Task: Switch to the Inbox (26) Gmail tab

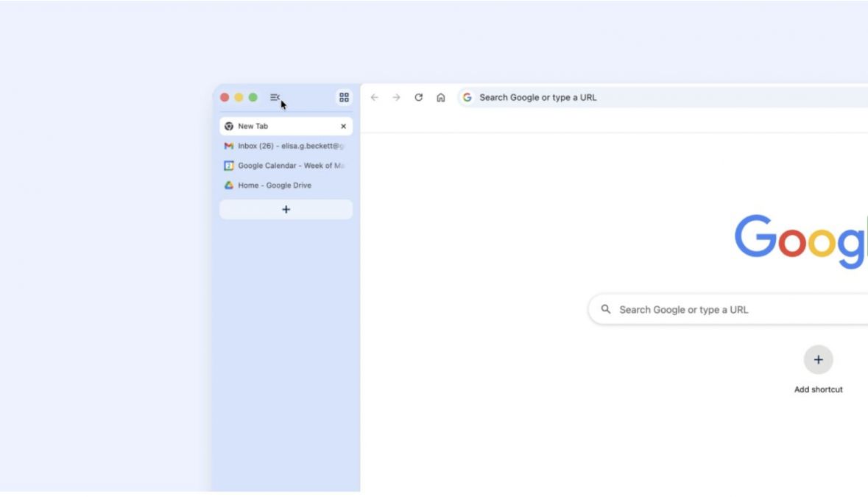Action: click(x=287, y=145)
